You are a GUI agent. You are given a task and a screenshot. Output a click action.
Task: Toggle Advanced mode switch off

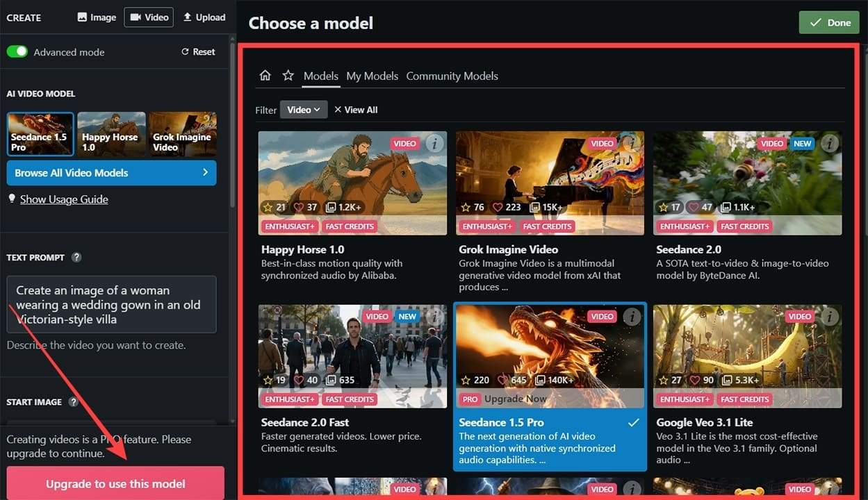17,51
